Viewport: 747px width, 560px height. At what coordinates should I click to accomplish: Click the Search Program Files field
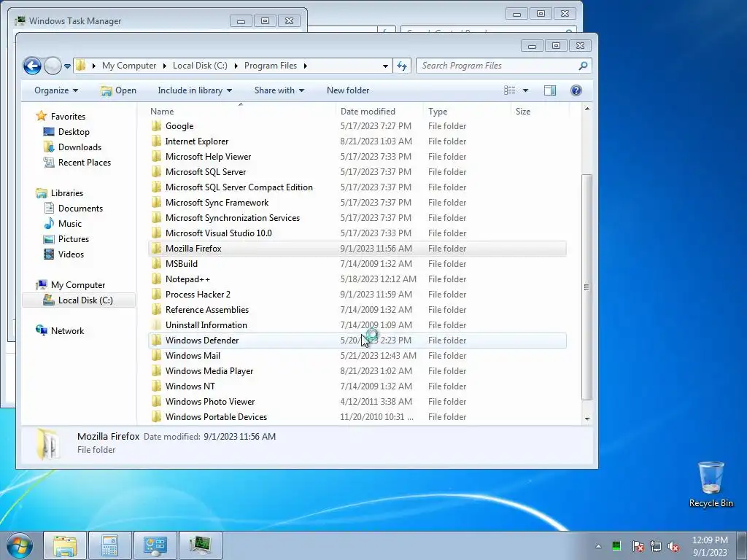(x=498, y=66)
